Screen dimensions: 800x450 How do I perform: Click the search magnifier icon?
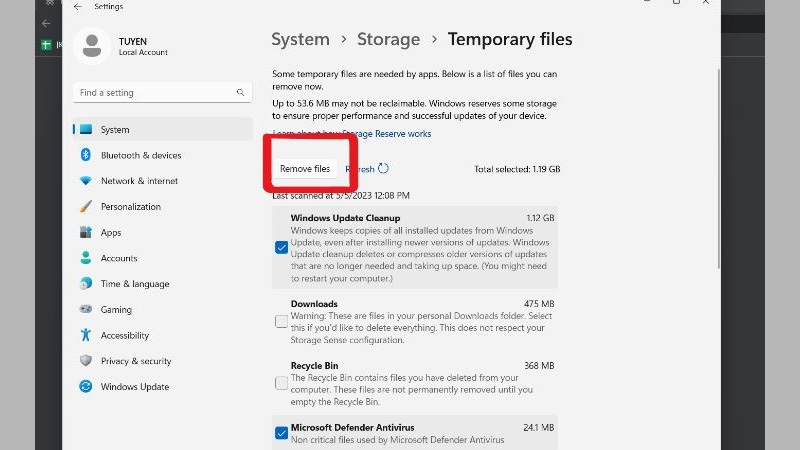point(241,93)
